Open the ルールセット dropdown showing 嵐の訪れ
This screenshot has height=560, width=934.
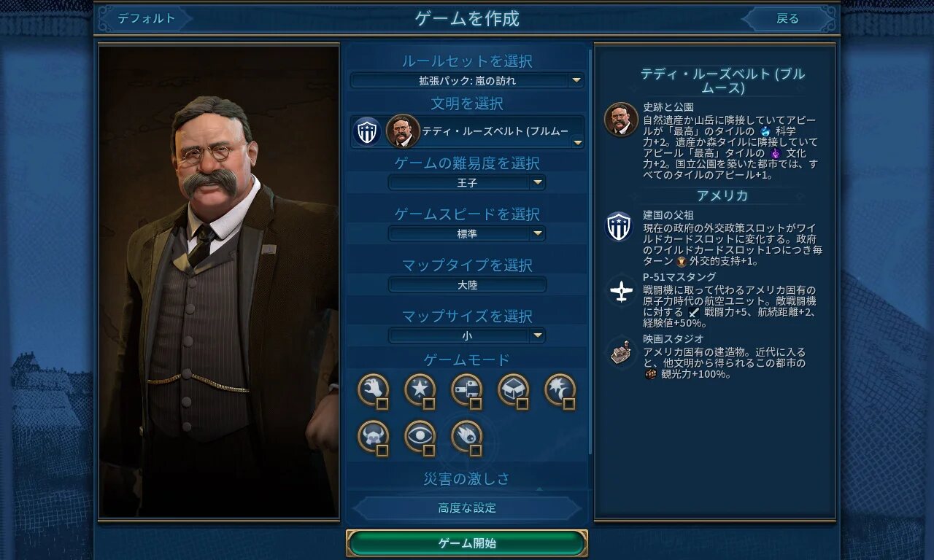(467, 80)
